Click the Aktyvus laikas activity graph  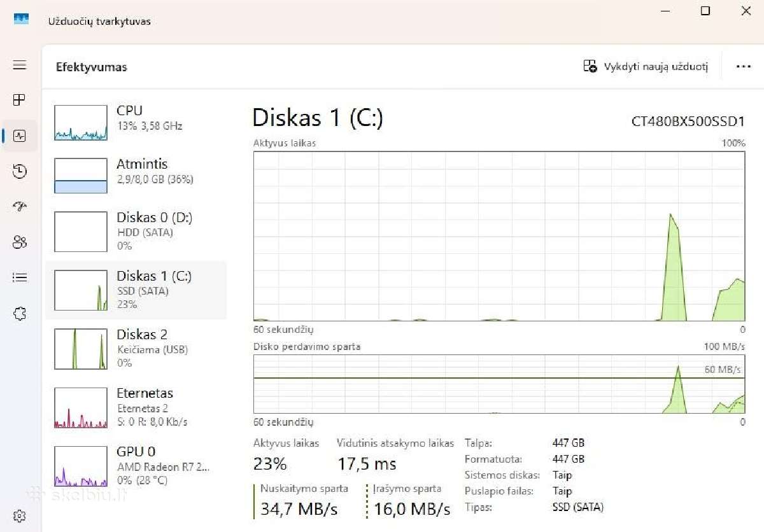pos(499,237)
